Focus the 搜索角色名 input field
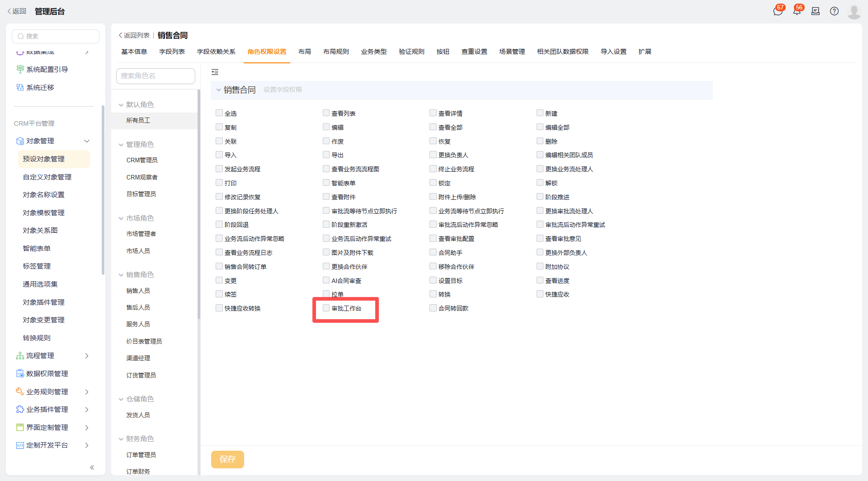Viewport: 868px width, 481px height. pyautogui.click(x=156, y=76)
